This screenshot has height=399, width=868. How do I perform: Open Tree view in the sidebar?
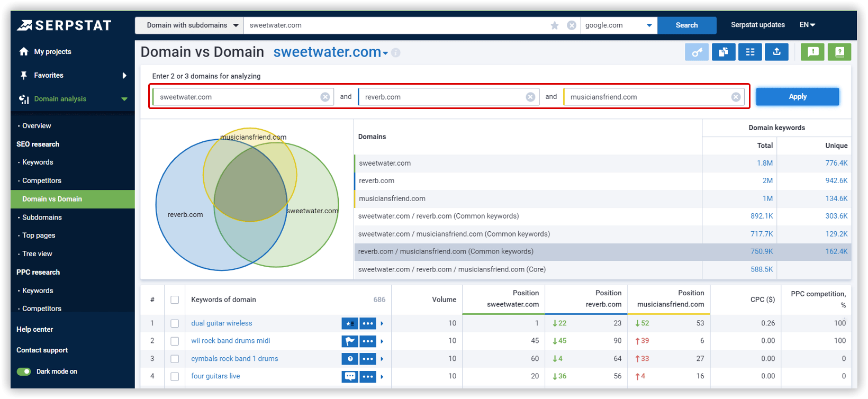point(37,254)
